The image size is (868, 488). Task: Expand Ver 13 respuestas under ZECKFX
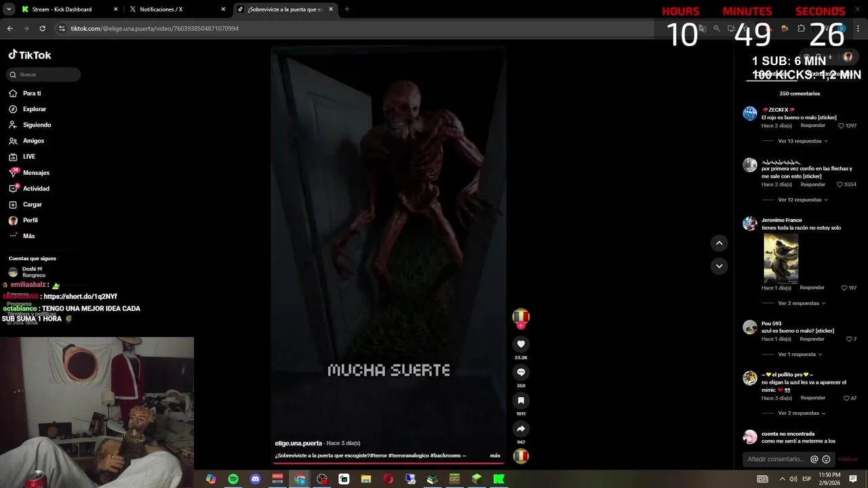coord(803,141)
